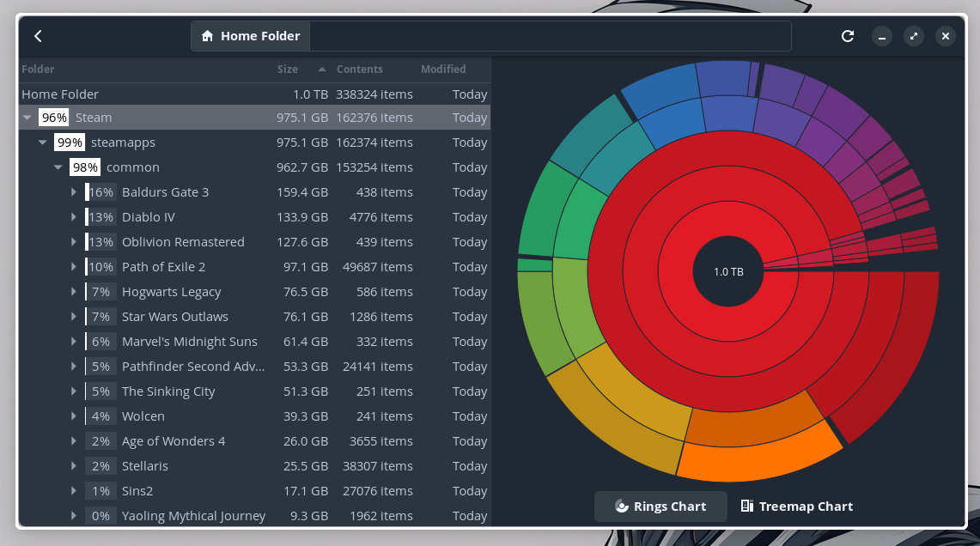Select the Stellaris row
The image size is (980, 546).
coord(254,466)
